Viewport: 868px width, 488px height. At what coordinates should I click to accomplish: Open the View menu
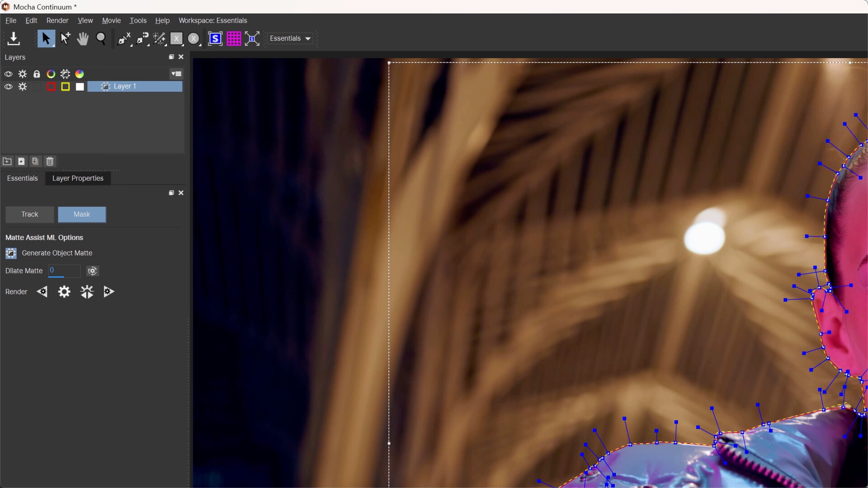[85, 20]
